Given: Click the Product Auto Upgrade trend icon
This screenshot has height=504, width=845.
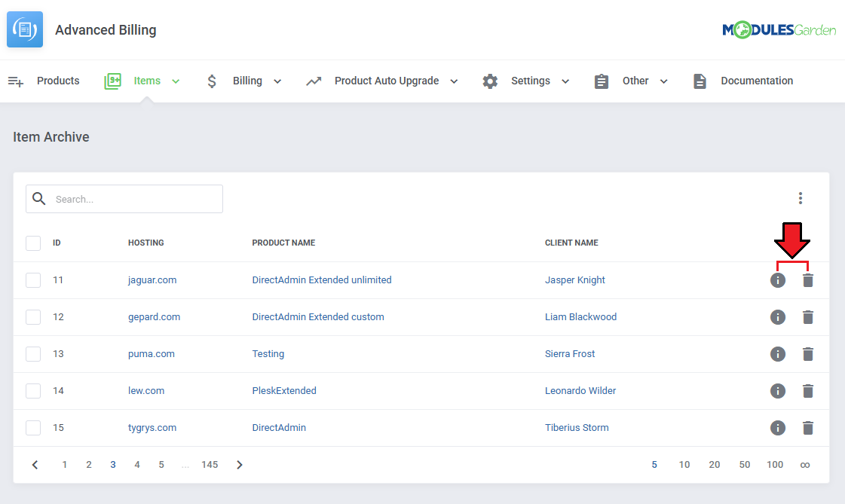Looking at the screenshot, I should click(x=314, y=81).
